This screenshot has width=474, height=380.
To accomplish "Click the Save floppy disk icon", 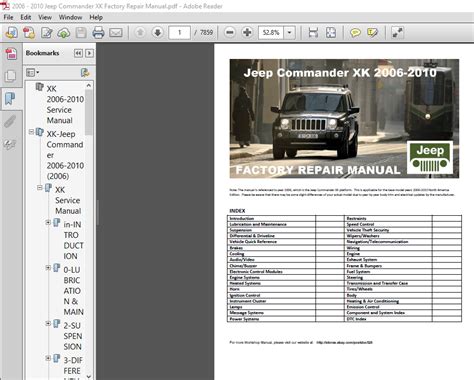I will pyautogui.click(x=81, y=33).
